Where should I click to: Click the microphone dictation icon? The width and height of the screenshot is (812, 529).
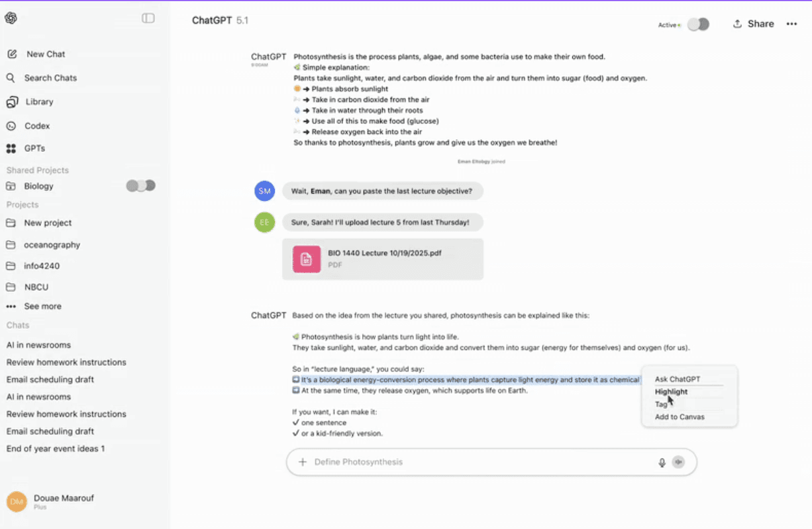tap(662, 463)
